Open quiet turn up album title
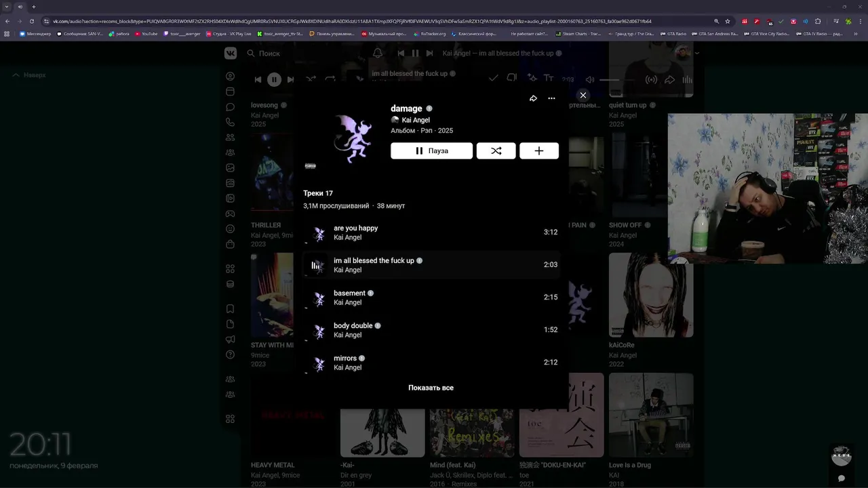 coord(627,105)
